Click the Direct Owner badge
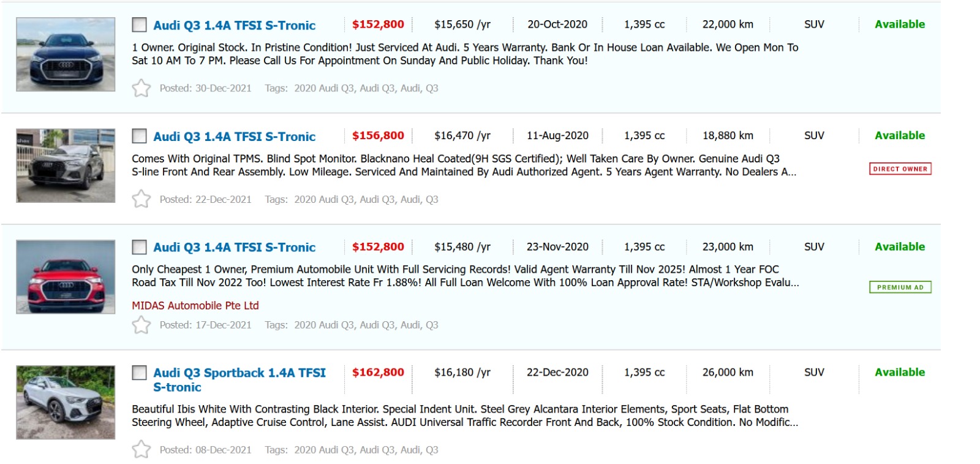Screen dimensions: 980x464 click(x=900, y=169)
